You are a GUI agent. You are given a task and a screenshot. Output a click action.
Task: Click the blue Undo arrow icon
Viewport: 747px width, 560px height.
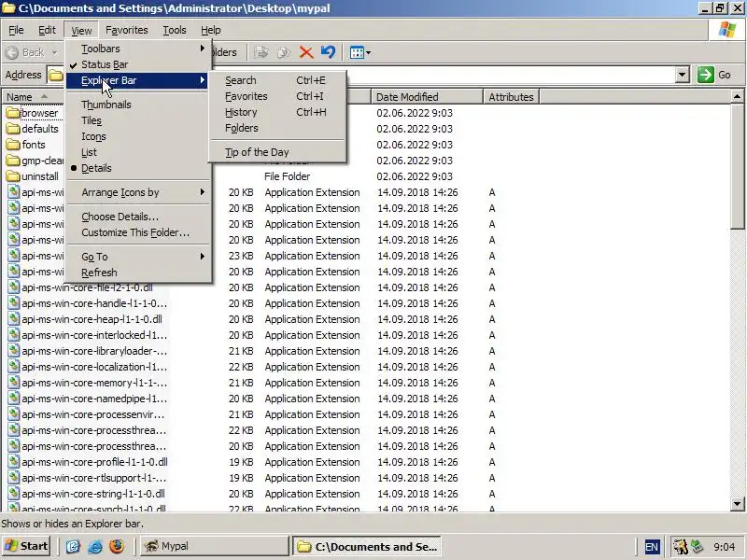tap(328, 52)
